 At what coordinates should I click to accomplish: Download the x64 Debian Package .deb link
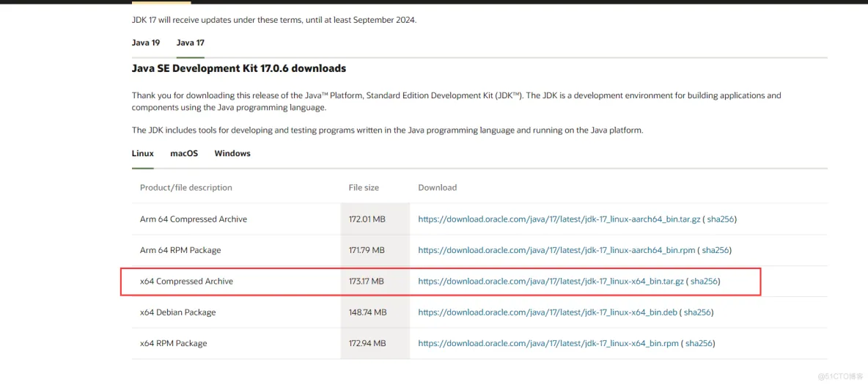547,312
